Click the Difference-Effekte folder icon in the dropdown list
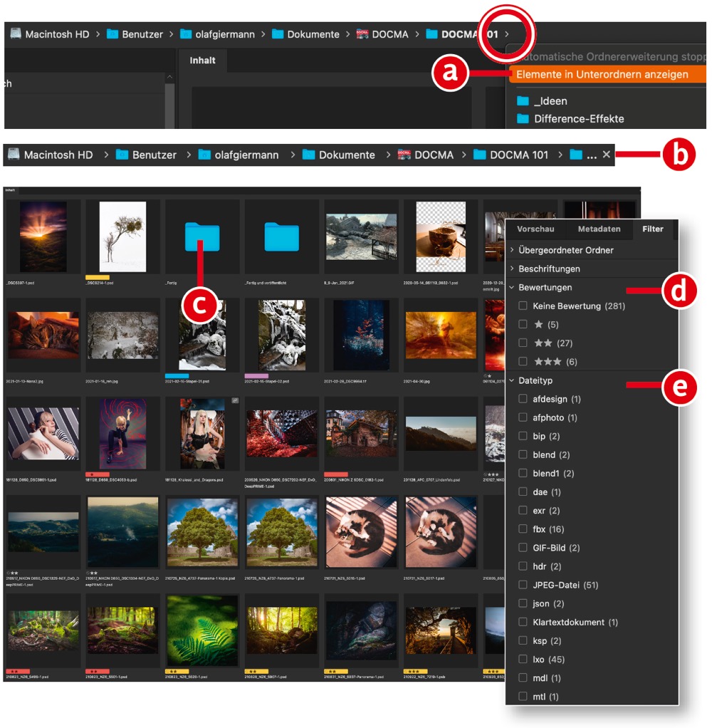Viewport: 712px width, 728px height. tap(523, 118)
